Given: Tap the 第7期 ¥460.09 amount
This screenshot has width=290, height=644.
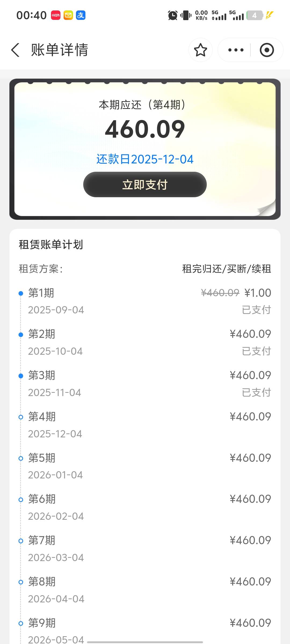Looking at the screenshot, I should (250, 540).
